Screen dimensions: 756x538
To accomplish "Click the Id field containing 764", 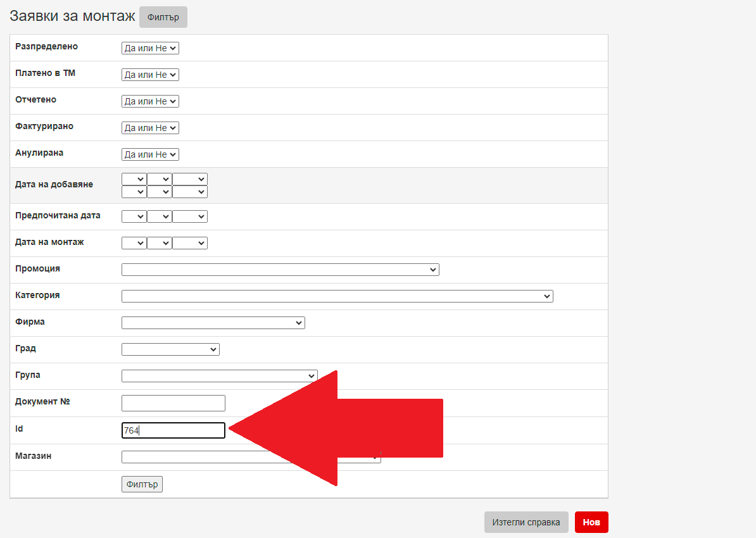I will point(173,430).
